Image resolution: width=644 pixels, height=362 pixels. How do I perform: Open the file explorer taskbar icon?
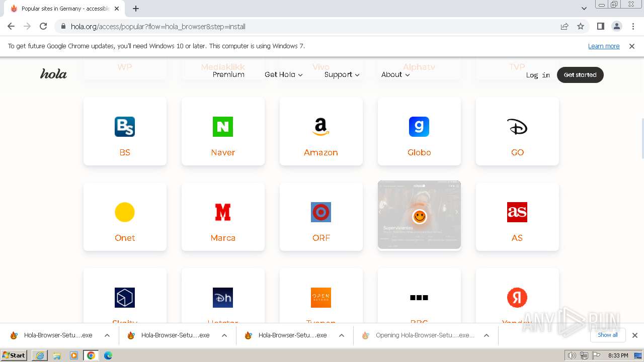point(57,355)
